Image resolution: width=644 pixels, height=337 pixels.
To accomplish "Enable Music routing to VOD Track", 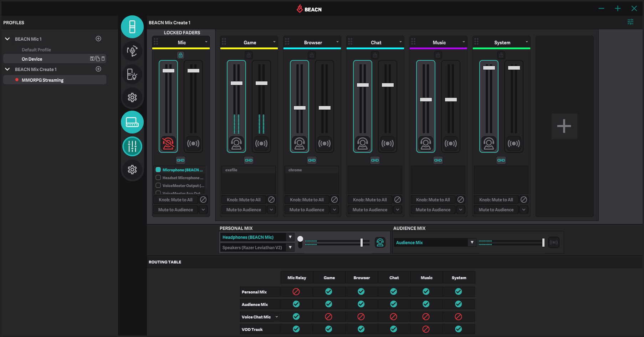I will [x=426, y=329].
